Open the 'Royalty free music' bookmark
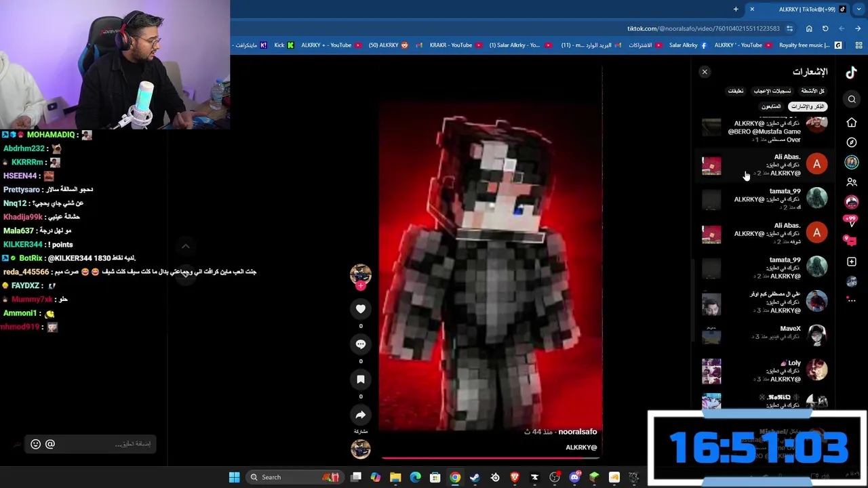 click(x=810, y=45)
